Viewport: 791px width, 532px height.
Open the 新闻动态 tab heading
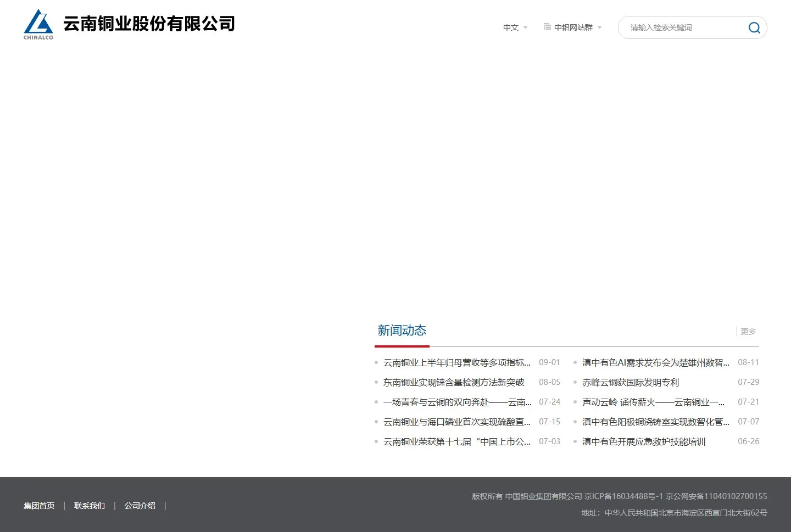pos(402,331)
